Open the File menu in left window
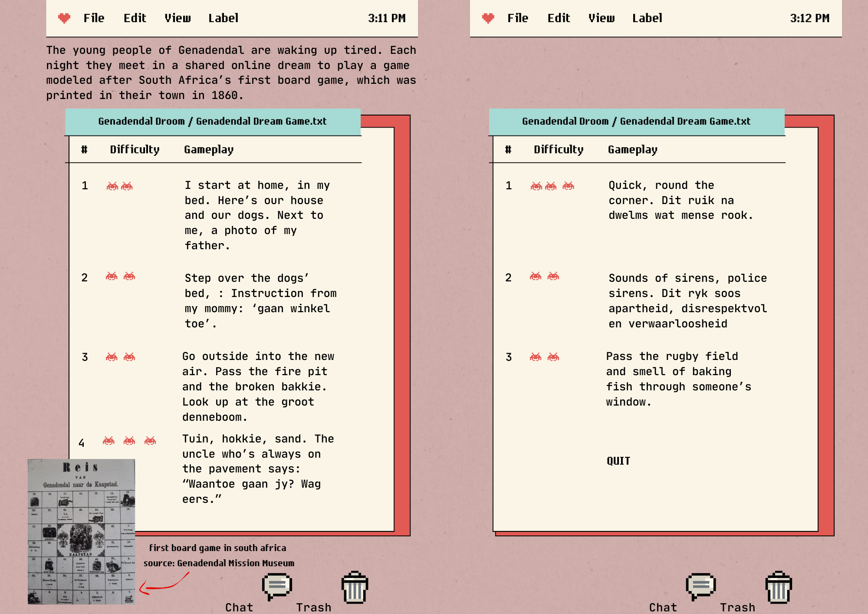Screen dimensions: 868x614 tap(94, 18)
